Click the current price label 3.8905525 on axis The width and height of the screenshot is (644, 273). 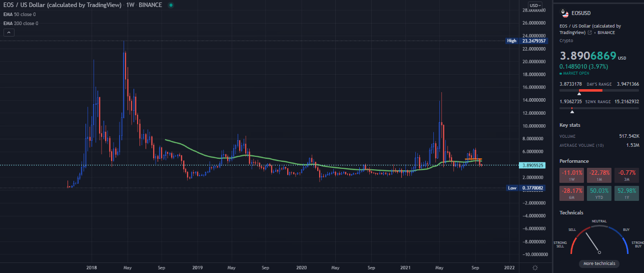point(532,165)
